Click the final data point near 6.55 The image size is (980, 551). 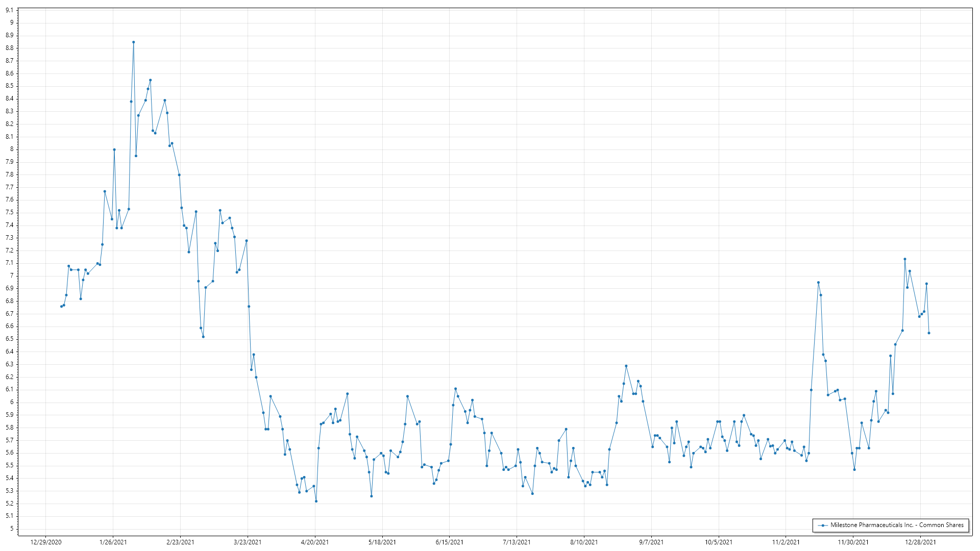(x=929, y=333)
